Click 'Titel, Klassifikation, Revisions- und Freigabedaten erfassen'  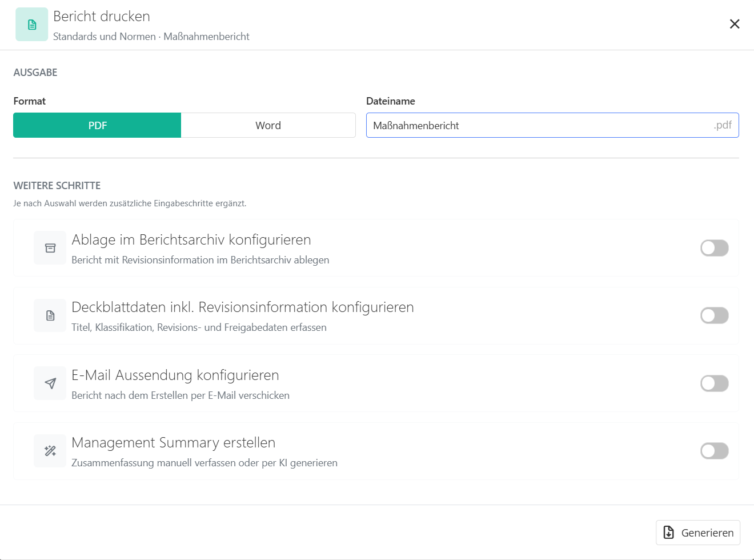tap(199, 327)
